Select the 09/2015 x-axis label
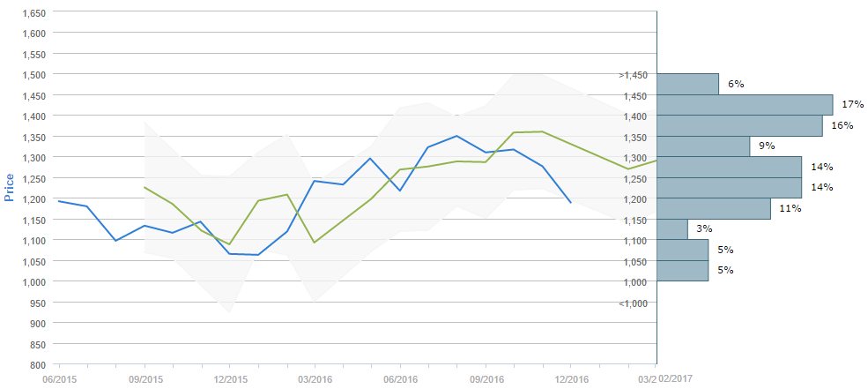This screenshot has width=868, height=389. [145, 378]
